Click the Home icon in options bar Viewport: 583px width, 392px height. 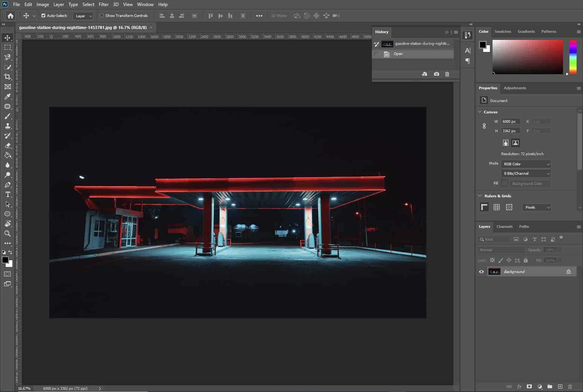pyautogui.click(x=11, y=16)
